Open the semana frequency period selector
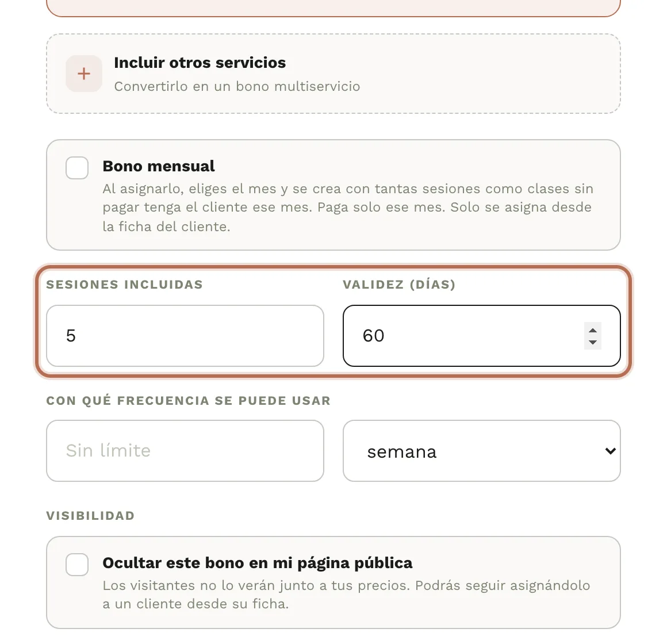This screenshot has width=667, height=644. (x=481, y=451)
